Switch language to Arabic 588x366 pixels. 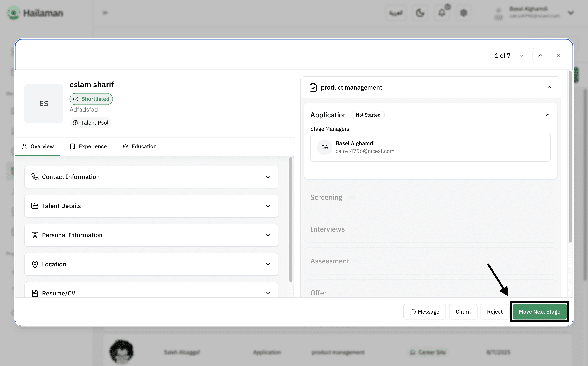(396, 13)
